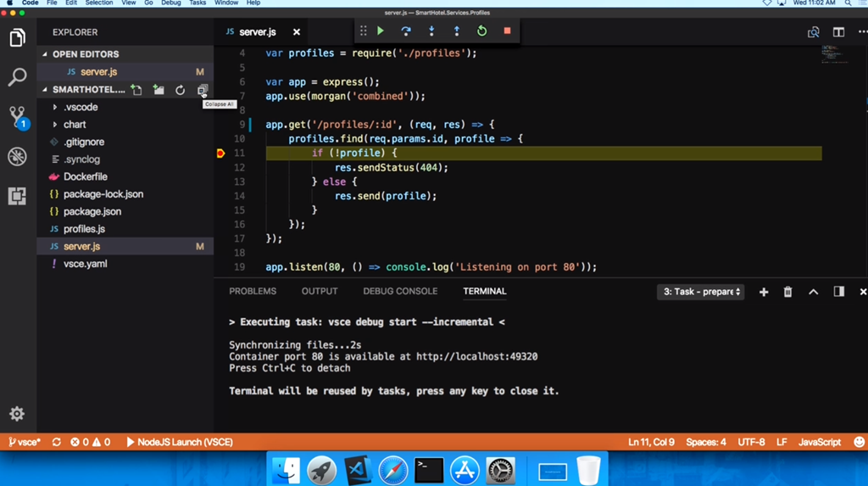Open the Selection menu
Viewport: 868px width, 486px height.
coord(99,3)
